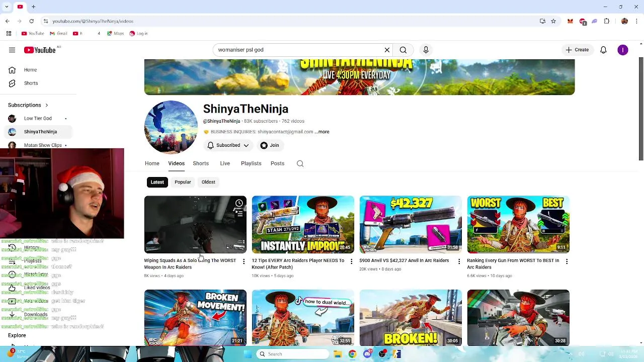Screen dimensions: 644x362
Task: Open options for $900 Anvil video
Action: point(459,261)
